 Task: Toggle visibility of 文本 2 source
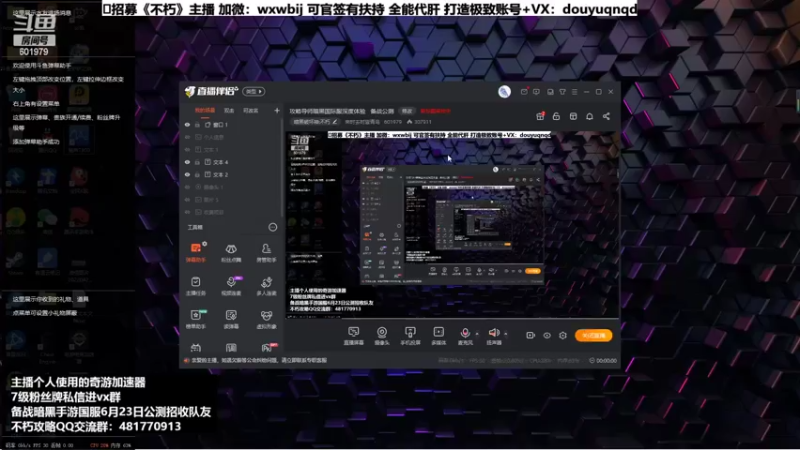pyautogui.click(x=187, y=174)
